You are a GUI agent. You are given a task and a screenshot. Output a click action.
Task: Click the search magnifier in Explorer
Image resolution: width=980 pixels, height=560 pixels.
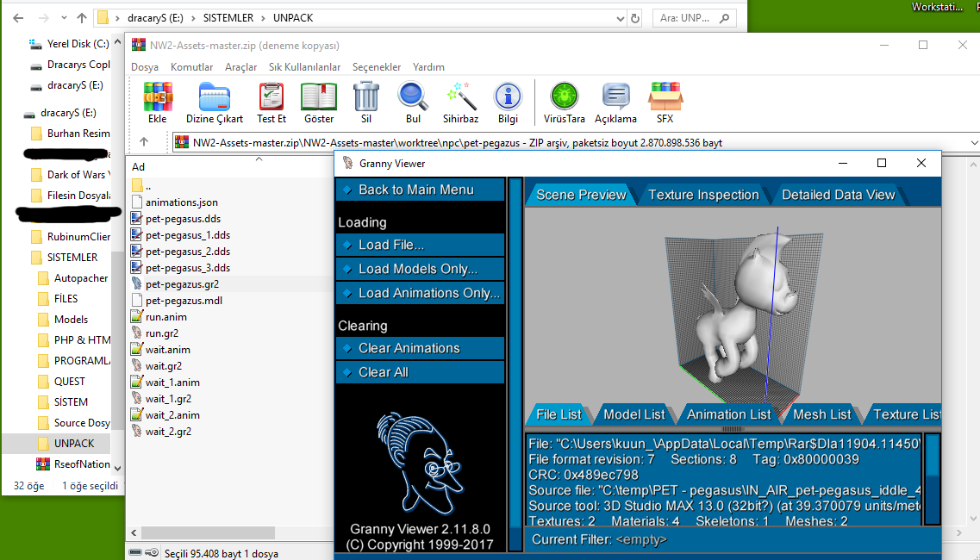coord(724,18)
